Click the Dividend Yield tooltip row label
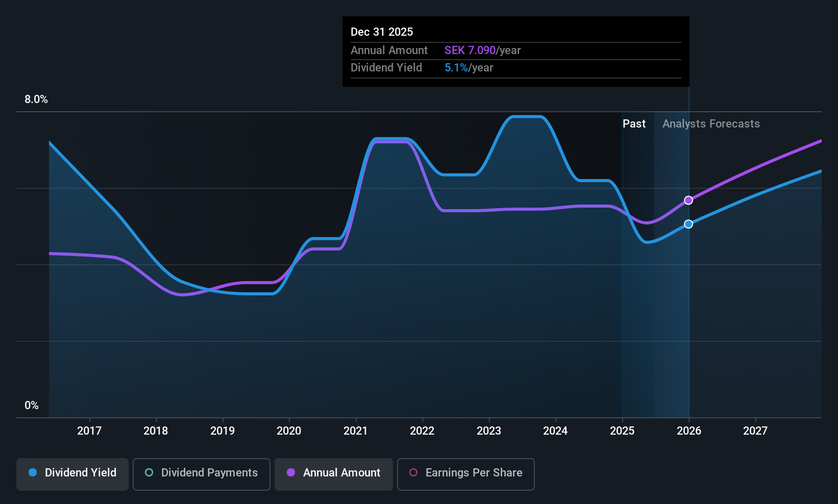Screen dimensions: 838x504 [x=386, y=68]
